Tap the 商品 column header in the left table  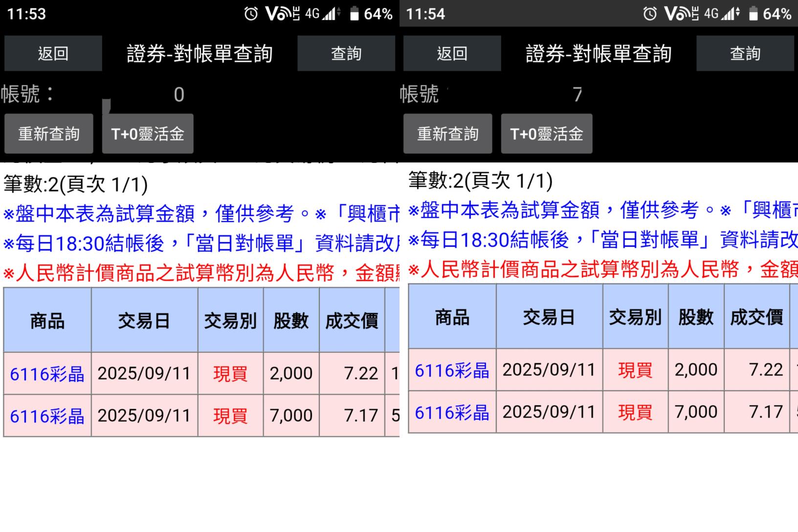click(x=47, y=320)
